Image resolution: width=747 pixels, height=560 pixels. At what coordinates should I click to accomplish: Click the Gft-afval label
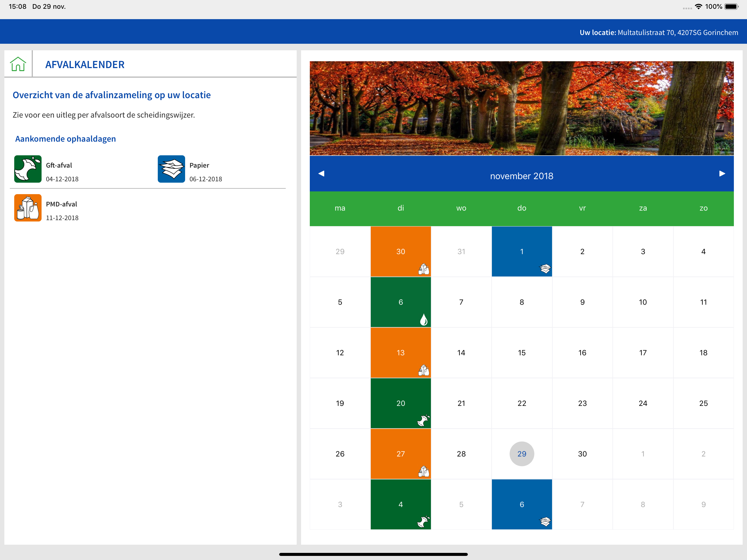coord(59,165)
